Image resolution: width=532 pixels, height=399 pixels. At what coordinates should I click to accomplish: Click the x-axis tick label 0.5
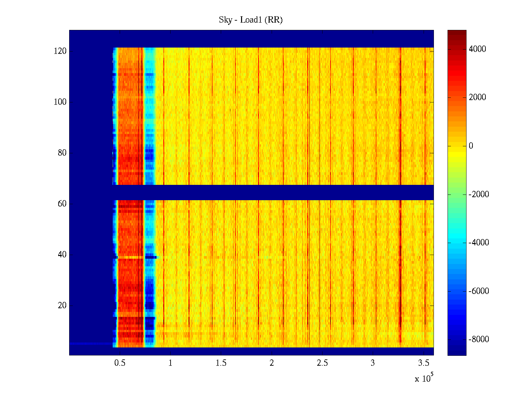tap(120, 363)
